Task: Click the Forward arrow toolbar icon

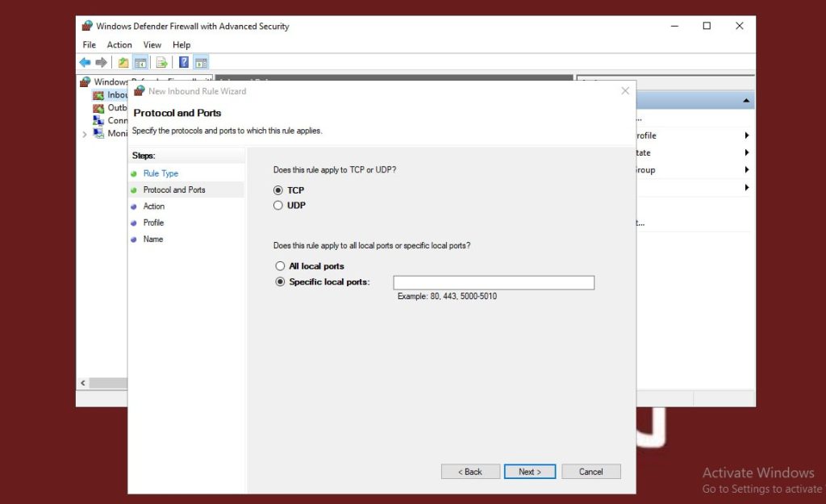Action: [101, 63]
